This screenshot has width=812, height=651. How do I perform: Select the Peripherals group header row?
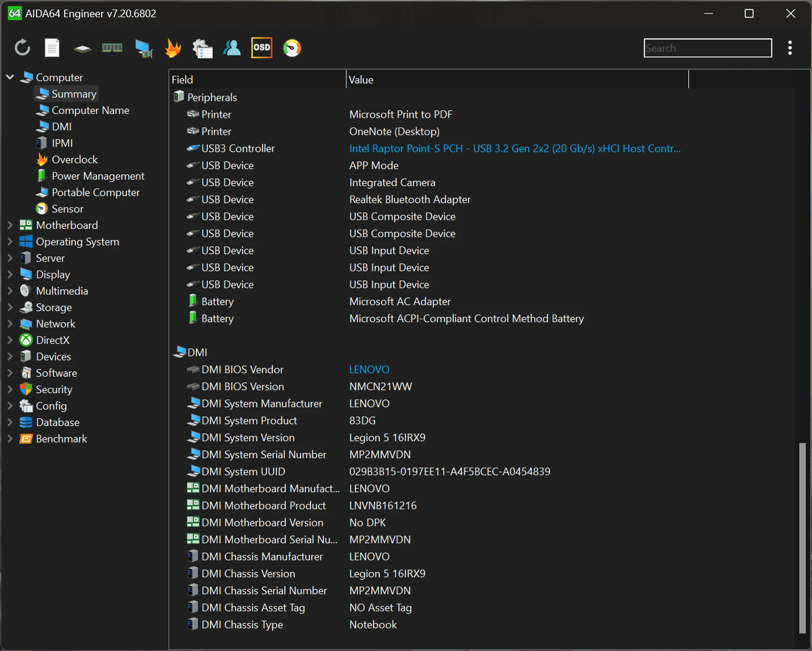coord(481,97)
